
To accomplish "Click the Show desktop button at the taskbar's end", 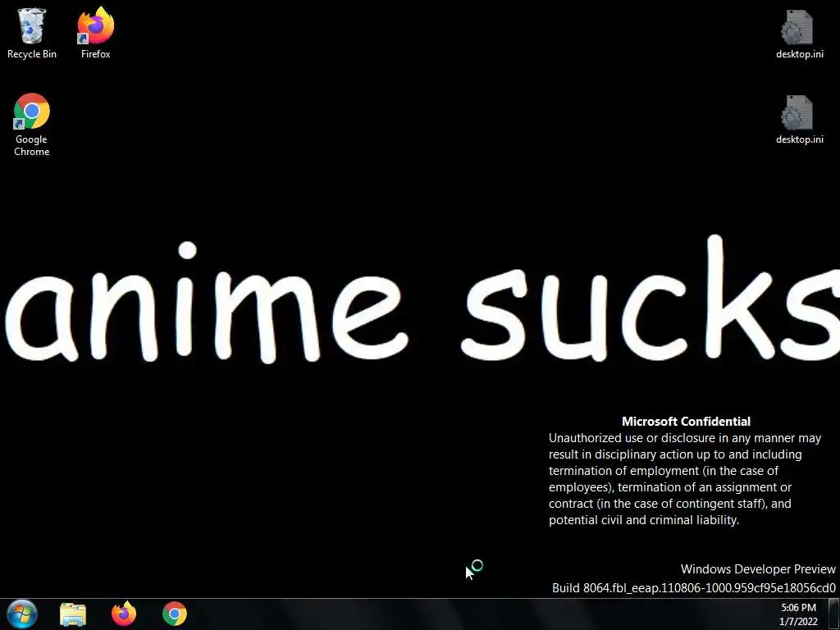I will [x=833, y=614].
